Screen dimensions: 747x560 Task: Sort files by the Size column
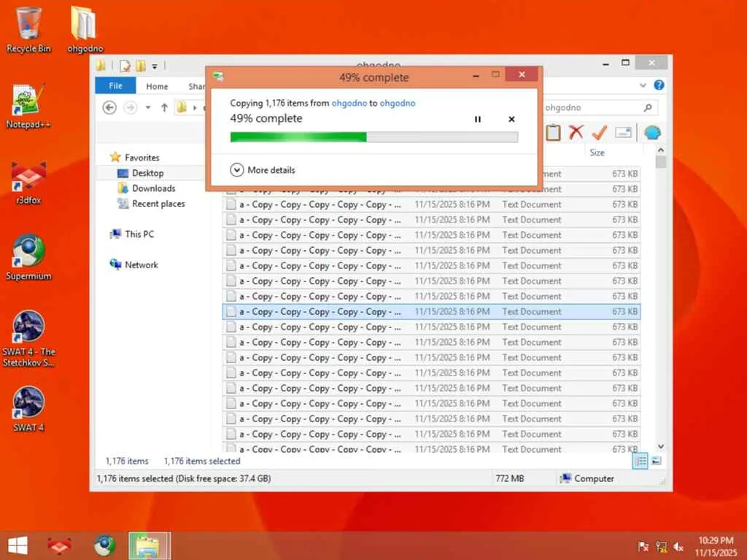pyautogui.click(x=597, y=152)
